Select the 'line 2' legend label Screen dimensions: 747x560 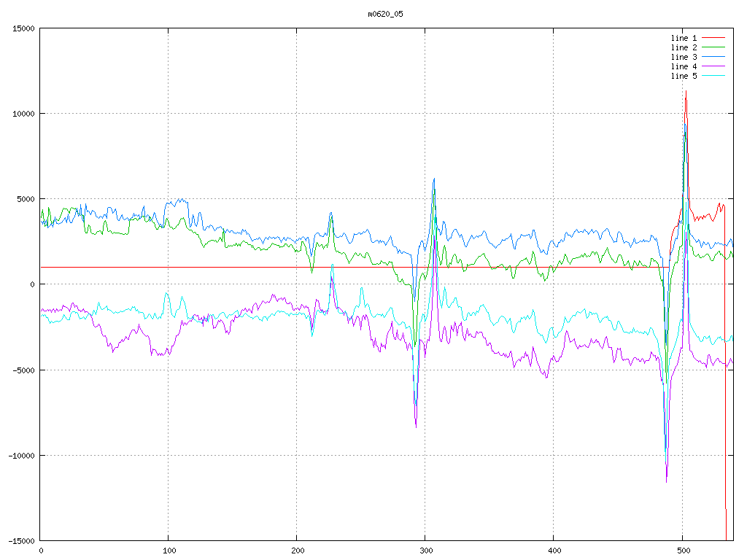(x=684, y=47)
